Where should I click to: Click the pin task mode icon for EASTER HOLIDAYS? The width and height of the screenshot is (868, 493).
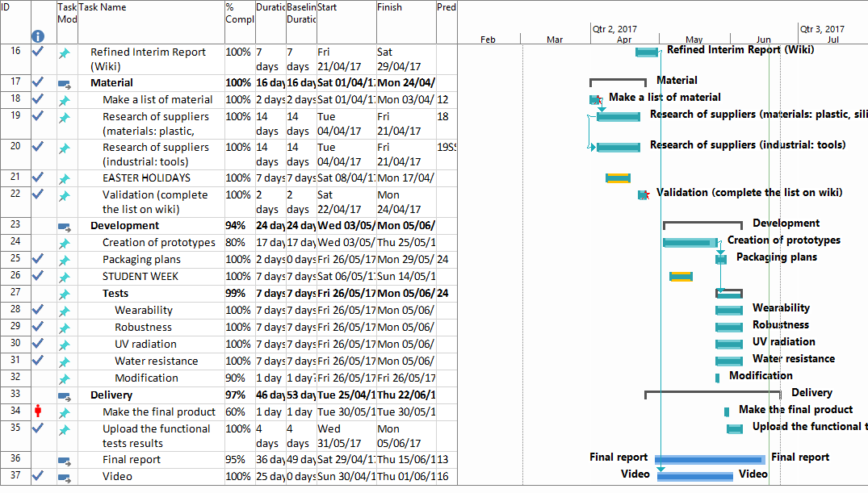coord(65,178)
